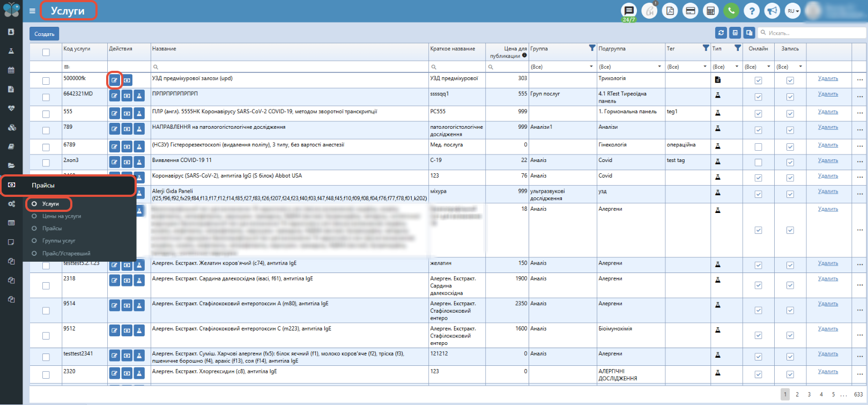Select row checkbox for 6642321MD
The height and width of the screenshot is (405, 868).
[x=46, y=98]
